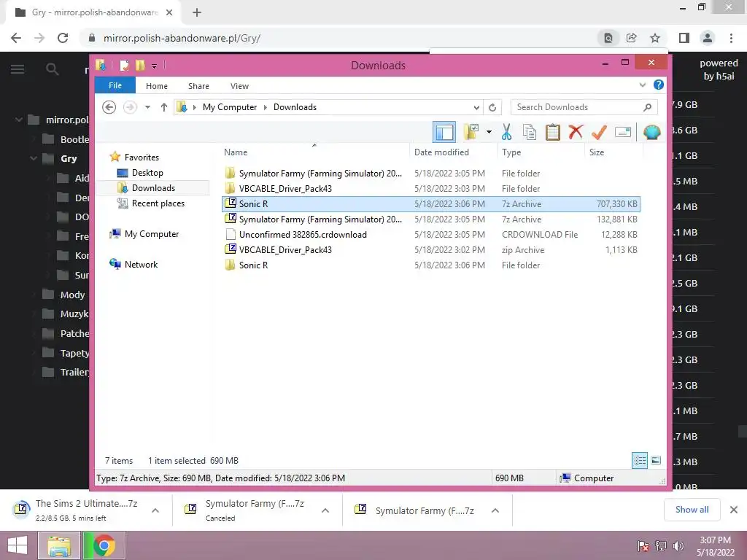Screen dimensions: 747x560
Task: Click the new folder toolbar icon
Action: pyautogui.click(x=471, y=132)
